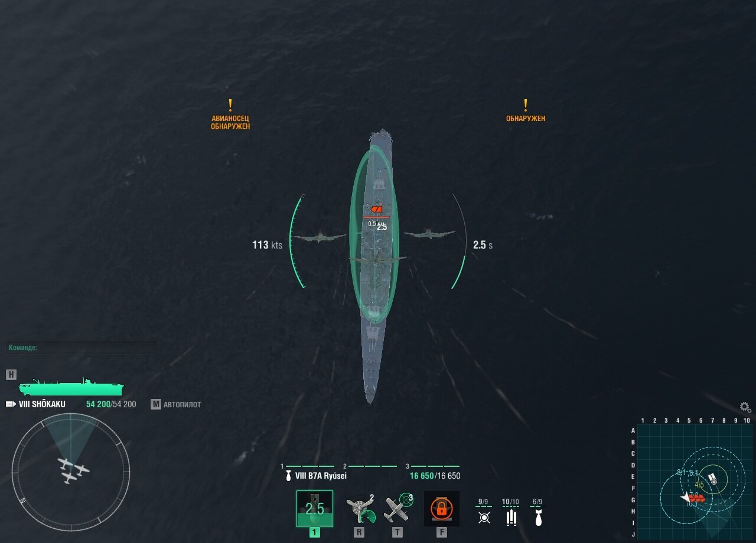Toggle the H key help indicator
The image size is (756, 543).
[x=11, y=375]
